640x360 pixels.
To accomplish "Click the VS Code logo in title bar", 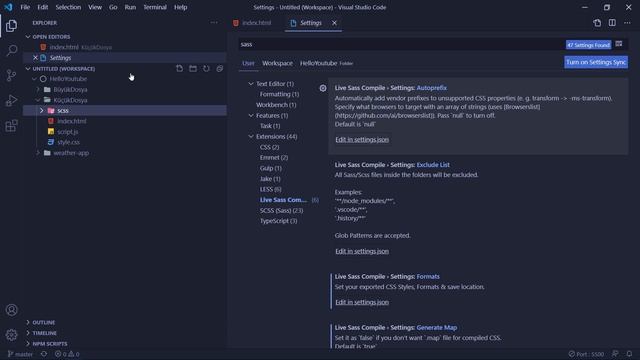I will (8, 7).
